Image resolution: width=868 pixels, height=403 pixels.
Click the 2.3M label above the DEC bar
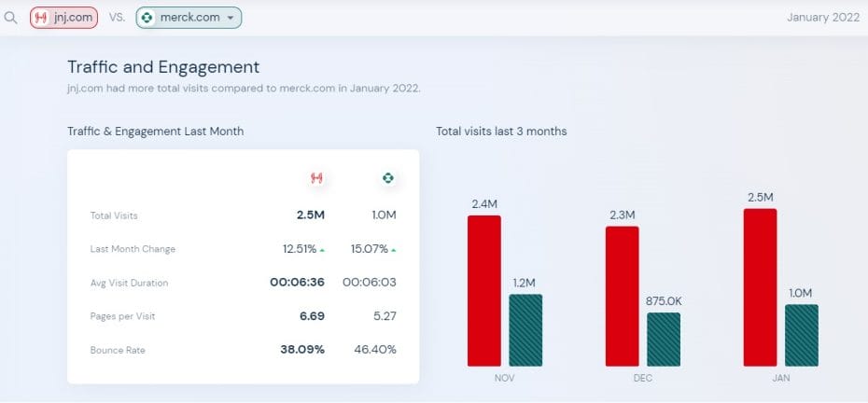tap(623, 215)
